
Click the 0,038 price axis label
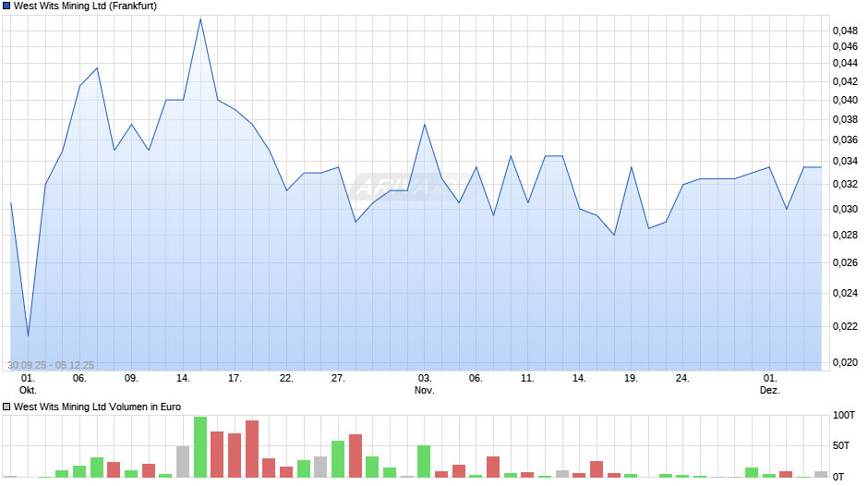845,120
